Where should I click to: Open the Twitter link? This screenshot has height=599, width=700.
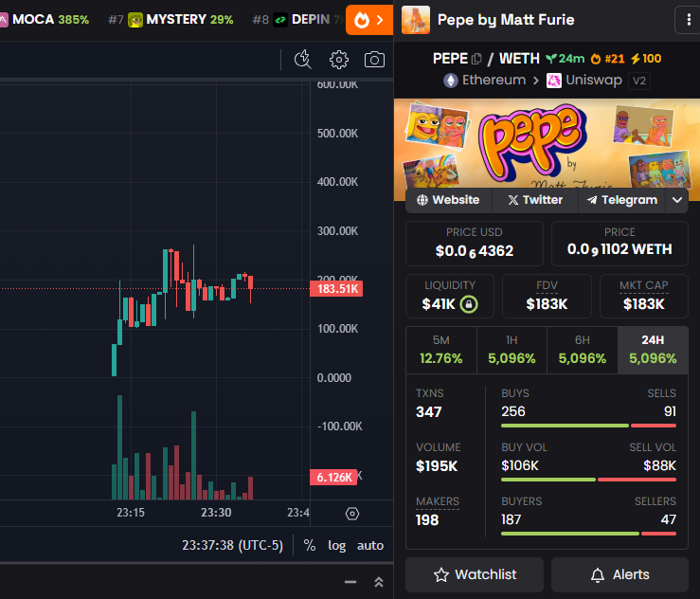[535, 200]
